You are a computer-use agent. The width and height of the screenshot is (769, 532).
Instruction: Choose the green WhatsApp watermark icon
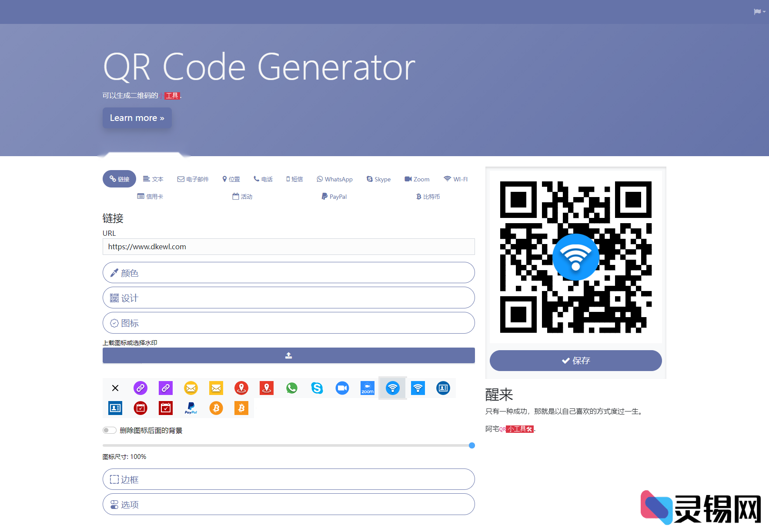(292, 388)
